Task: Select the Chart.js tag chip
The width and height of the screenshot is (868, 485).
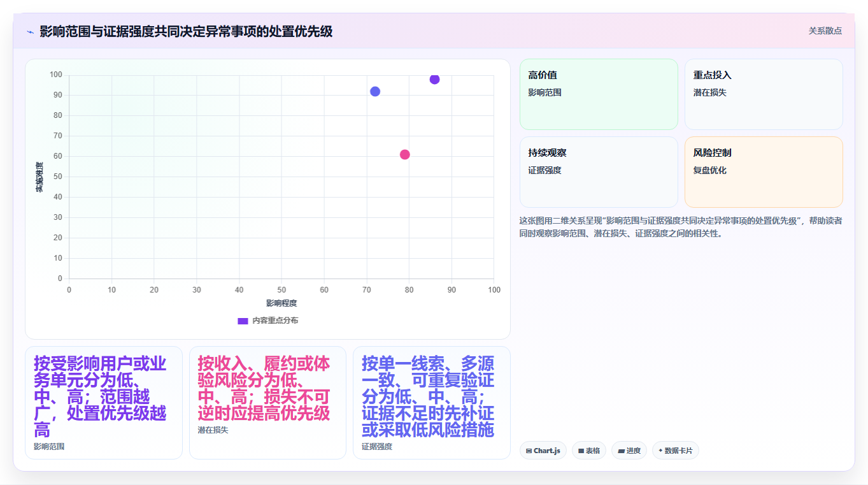Action: pos(543,451)
